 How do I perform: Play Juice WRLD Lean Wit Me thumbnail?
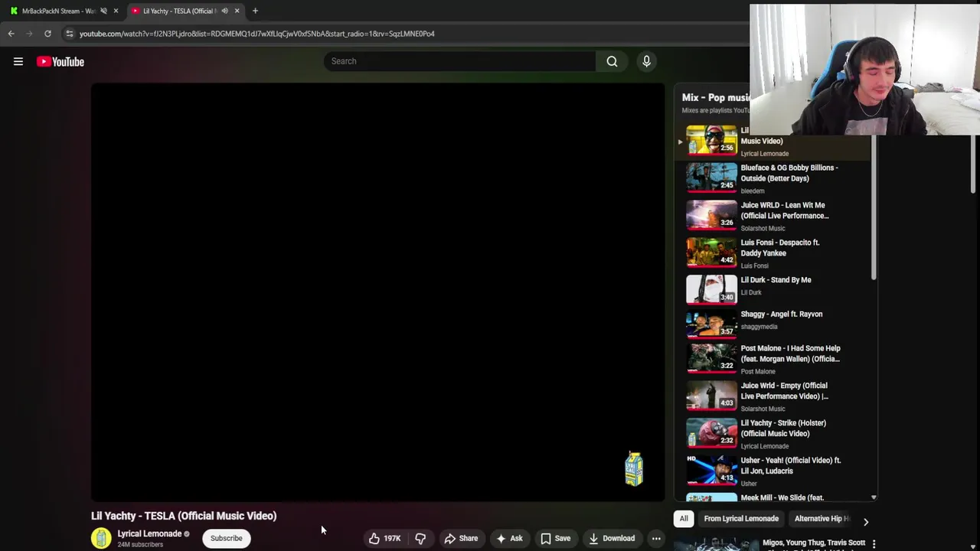[711, 214]
